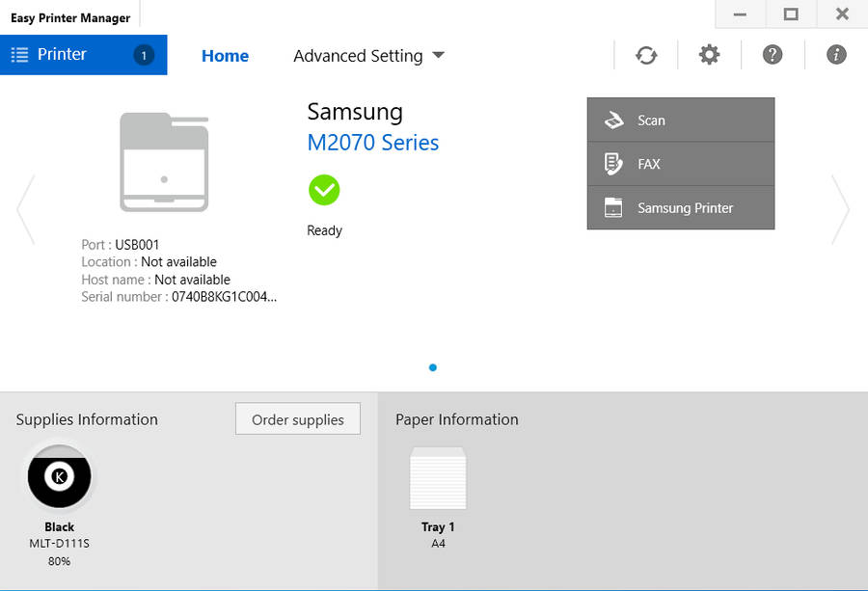Select Samsung Printer in quick links
Screen dimensions: 868x591
pyautogui.click(x=680, y=208)
